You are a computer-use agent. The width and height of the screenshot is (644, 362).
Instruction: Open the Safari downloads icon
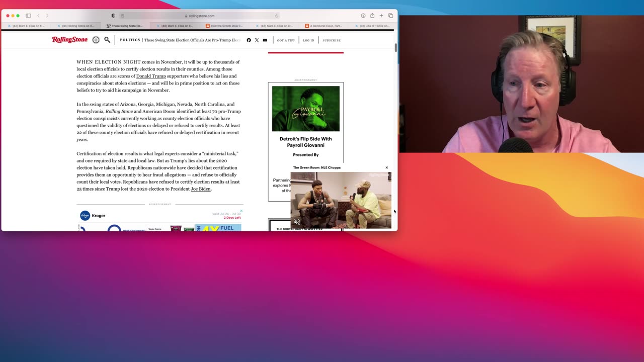pos(363,16)
